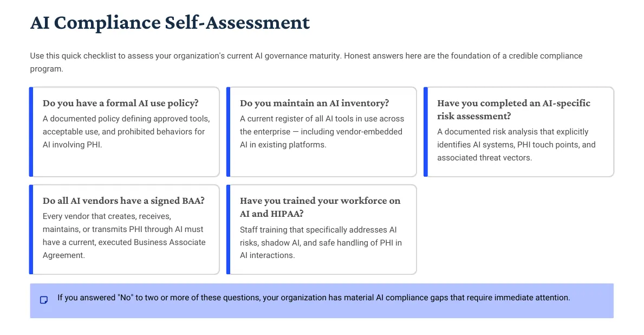Select the "Do you have a formal AI use policy?" heading
644x335 pixels.
[121, 103]
